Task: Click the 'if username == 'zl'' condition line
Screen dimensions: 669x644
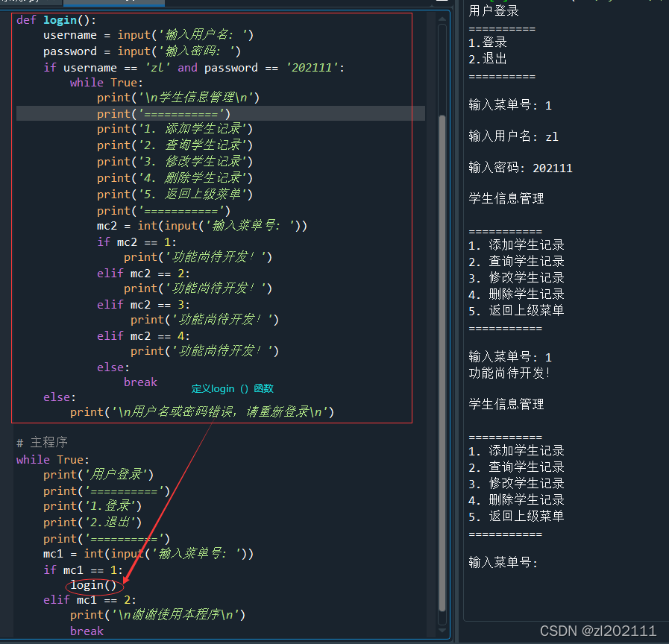Action: click(x=194, y=67)
